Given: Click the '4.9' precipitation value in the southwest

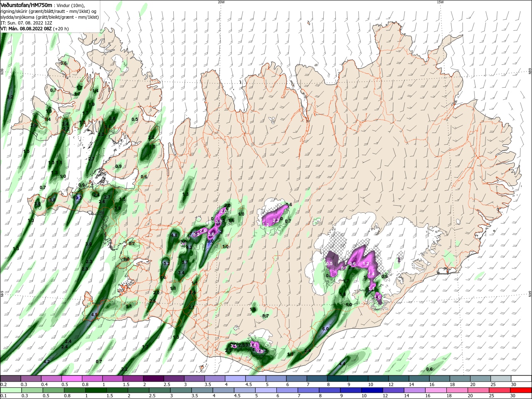Looking at the screenshot, I should (x=94, y=315).
